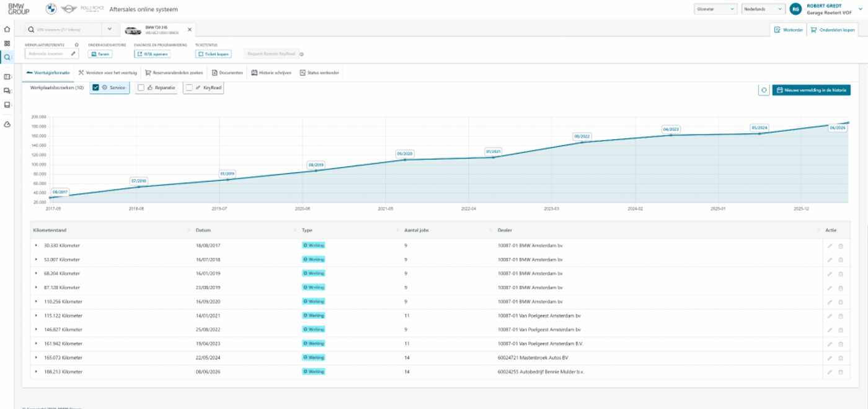Viewport: 868px width, 409px height.
Task: Delete the 30.330 Kilometer entry
Action: (x=841, y=246)
